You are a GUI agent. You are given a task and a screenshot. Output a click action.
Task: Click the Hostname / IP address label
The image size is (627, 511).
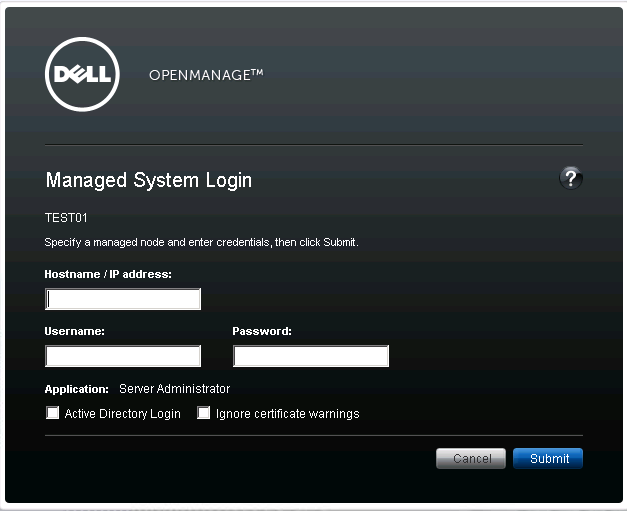pyautogui.click(x=108, y=274)
